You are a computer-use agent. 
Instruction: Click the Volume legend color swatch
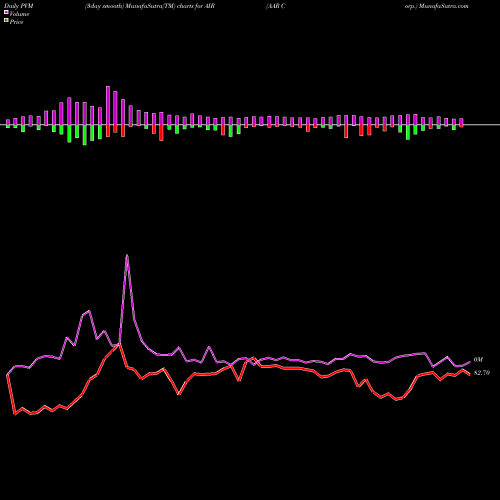pos(6,12)
